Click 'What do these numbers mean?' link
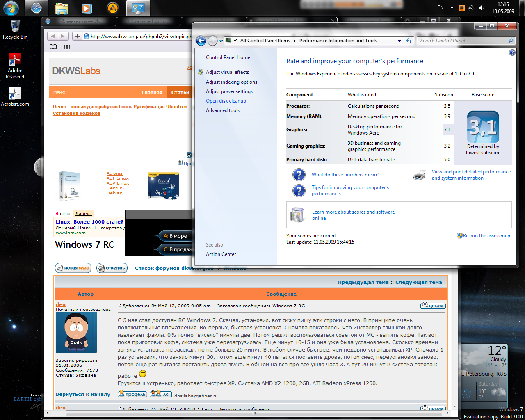This screenshot has width=525, height=420. point(345,175)
